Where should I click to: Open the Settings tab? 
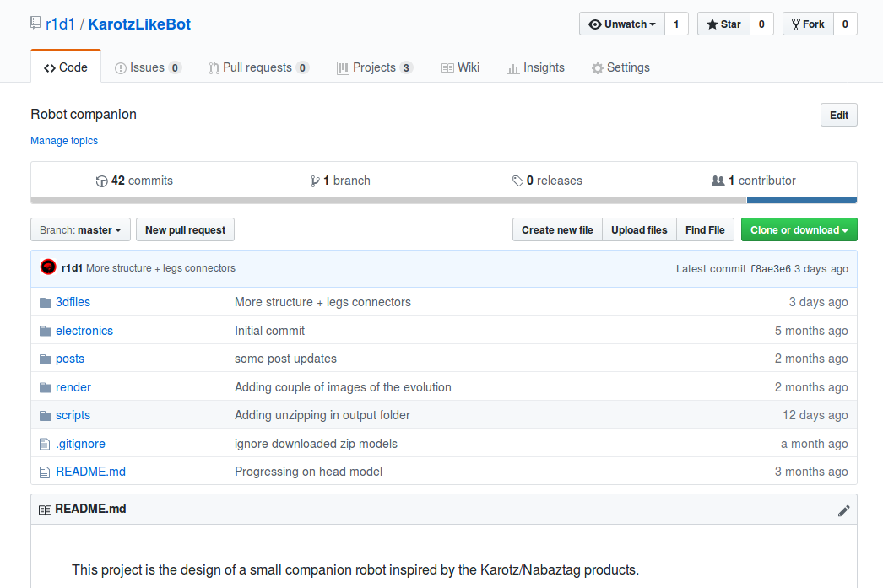click(x=620, y=67)
